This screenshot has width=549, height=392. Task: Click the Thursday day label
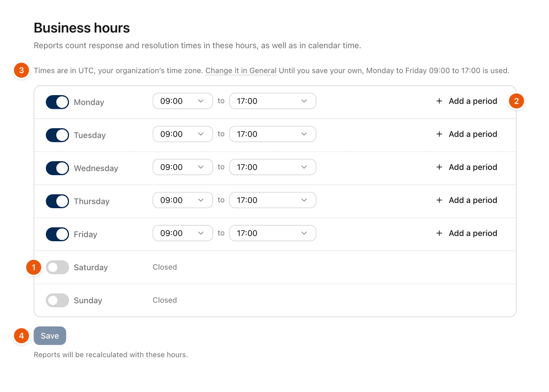pyautogui.click(x=92, y=201)
